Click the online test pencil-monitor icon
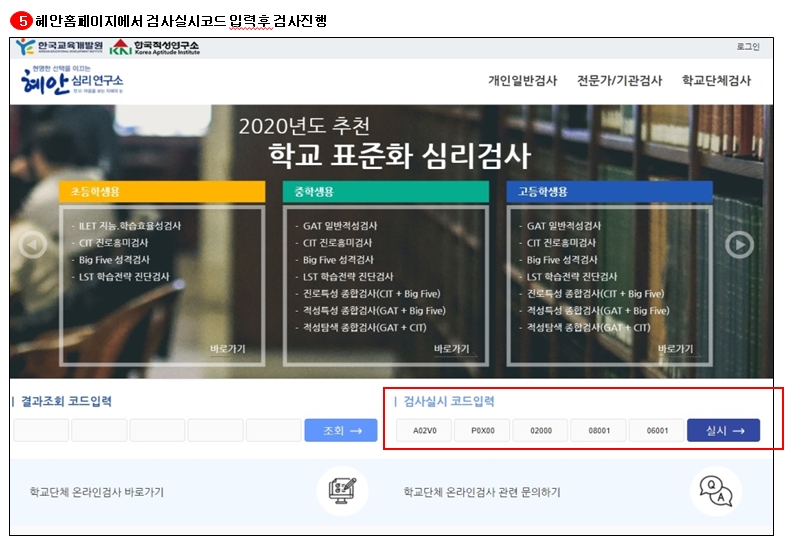This screenshot has width=796, height=549. pyautogui.click(x=342, y=490)
